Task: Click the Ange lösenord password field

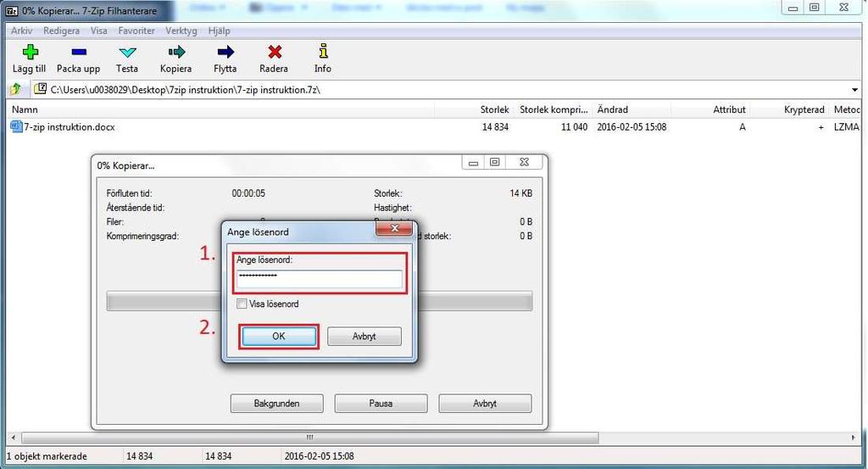Action: pos(320,279)
